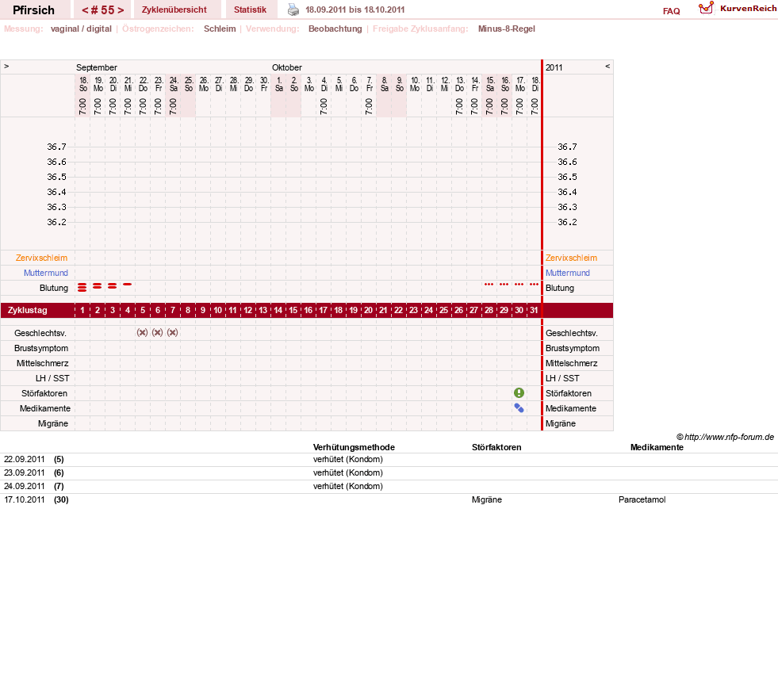Image resolution: width=778 pixels, height=700 pixels.
Task: Click the 'Oktober' month label
Action: coord(287,67)
